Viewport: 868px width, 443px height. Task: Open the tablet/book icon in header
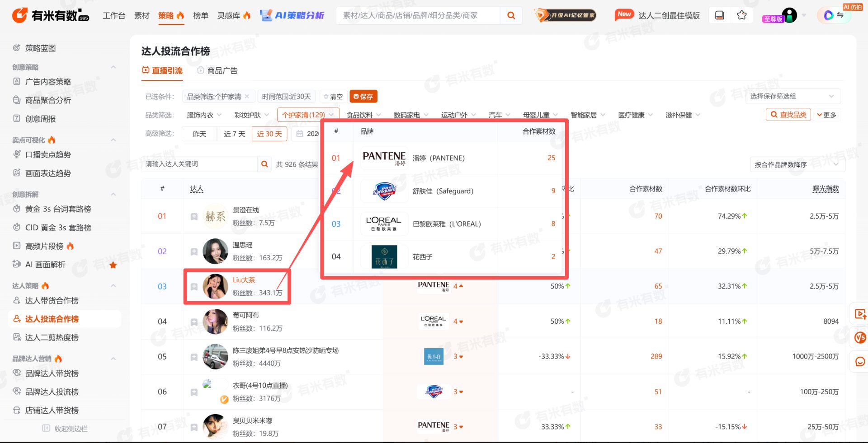(x=720, y=15)
